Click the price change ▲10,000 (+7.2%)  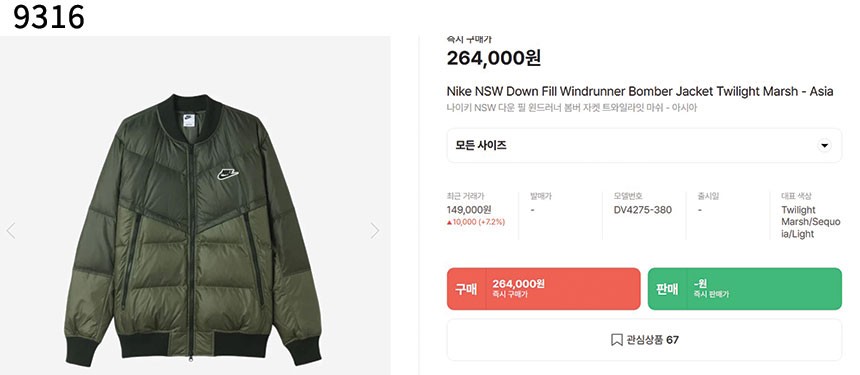[x=476, y=222]
